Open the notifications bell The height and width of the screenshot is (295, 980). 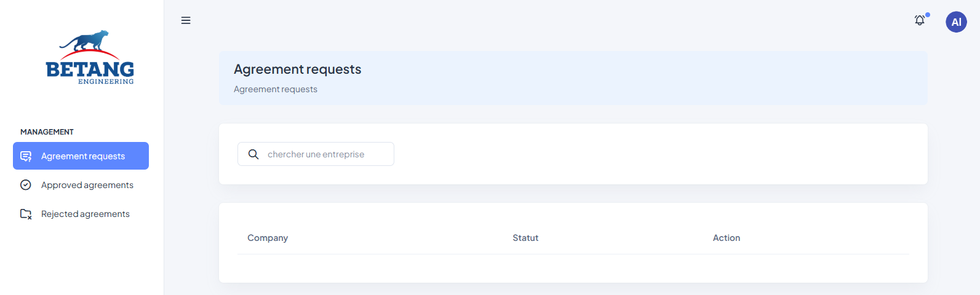pos(919,21)
